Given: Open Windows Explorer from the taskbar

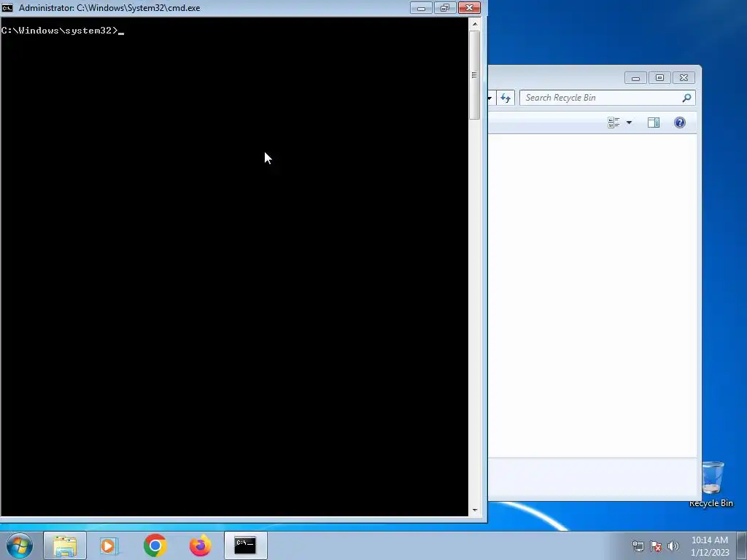Looking at the screenshot, I should [65, 545].
